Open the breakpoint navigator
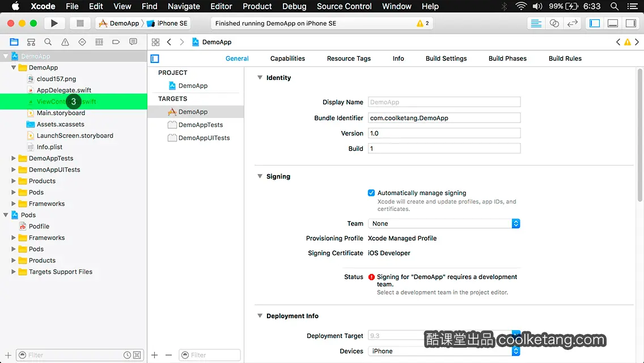The width and height of the screenshot is (644, 363). [116, 42]
